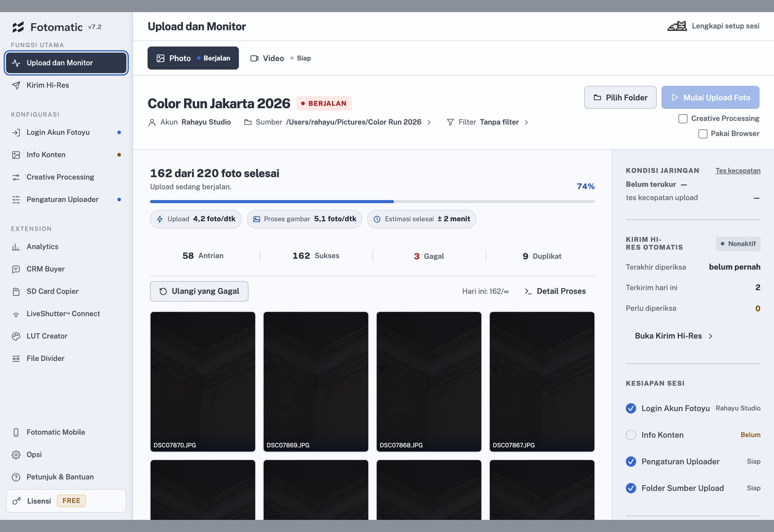Click the Sumber folder icon
The width and height of the screenshot is (774, 532).
[x=248, y=122]
